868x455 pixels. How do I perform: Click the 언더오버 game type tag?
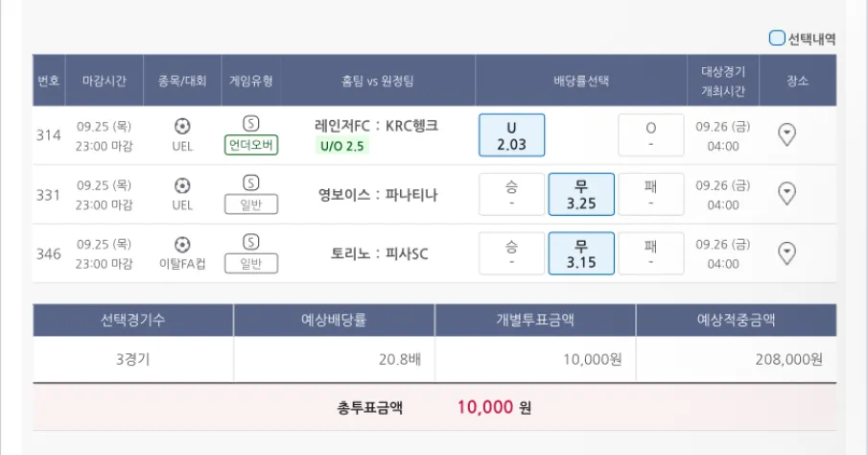click(x=251, y=145)
